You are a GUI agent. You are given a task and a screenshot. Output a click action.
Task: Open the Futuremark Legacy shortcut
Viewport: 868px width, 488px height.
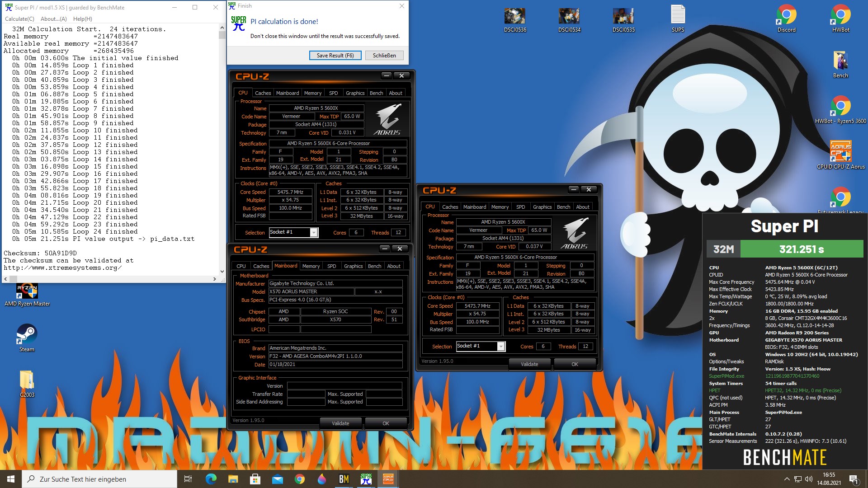point(840,200)
